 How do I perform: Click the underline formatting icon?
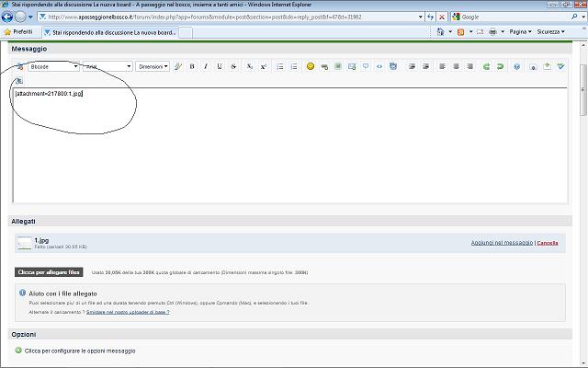click(219, 66)
